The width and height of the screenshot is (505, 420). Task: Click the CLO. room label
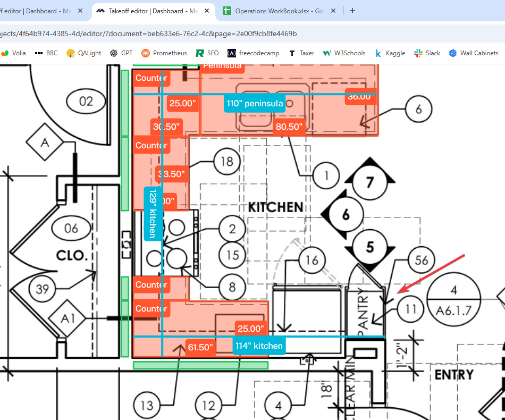(x=72, y=255)
